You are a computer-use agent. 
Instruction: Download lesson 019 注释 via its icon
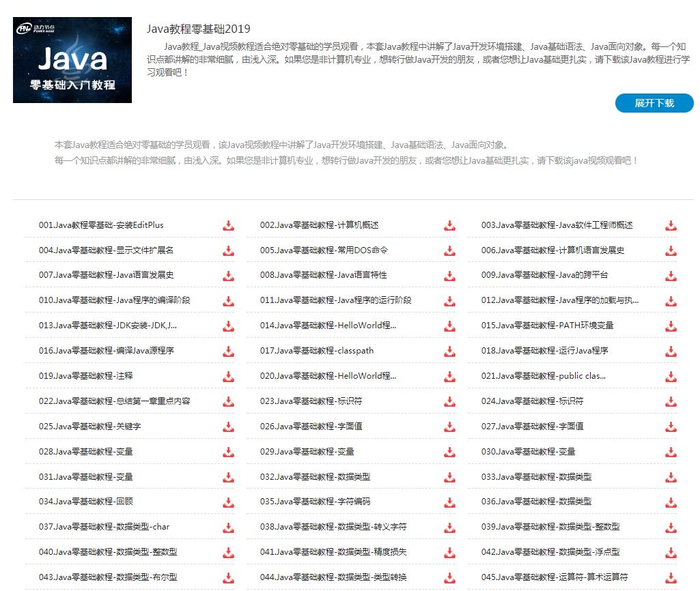228,377
